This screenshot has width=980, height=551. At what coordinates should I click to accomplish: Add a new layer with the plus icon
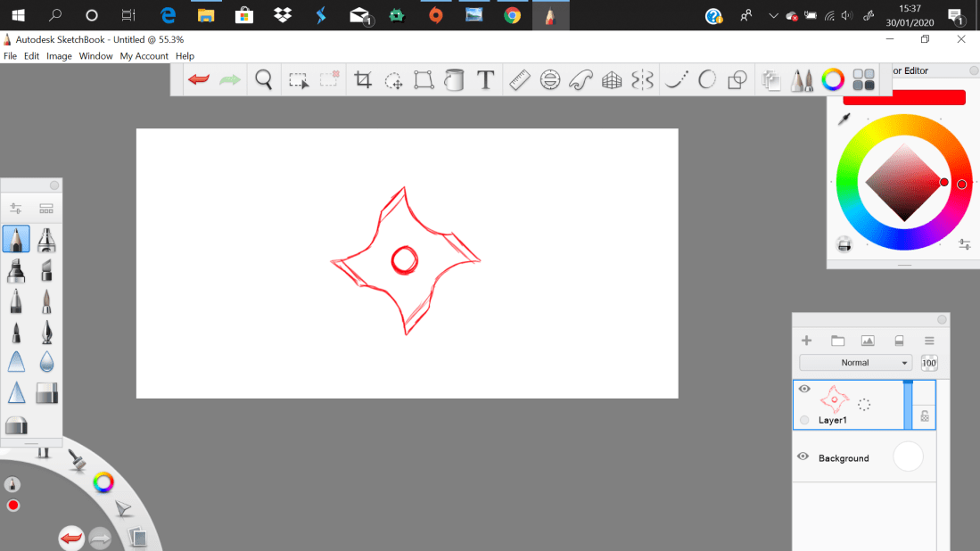pos(806,340)
